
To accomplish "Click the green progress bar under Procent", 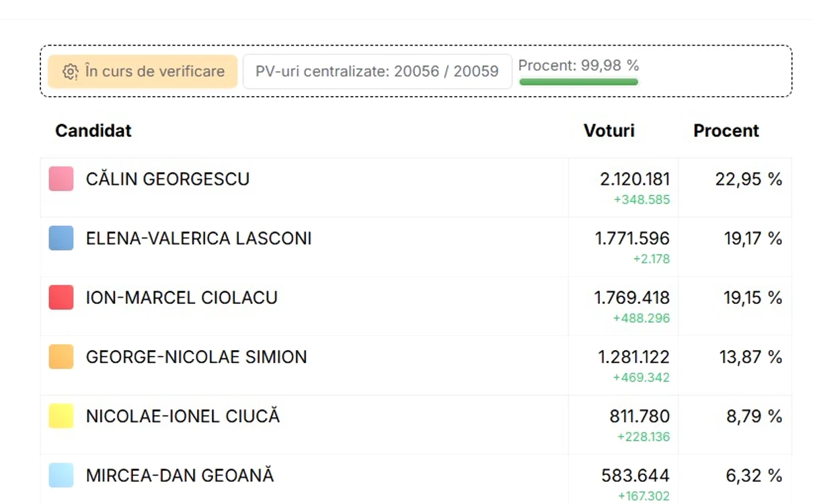I will [x=579, y=82].
